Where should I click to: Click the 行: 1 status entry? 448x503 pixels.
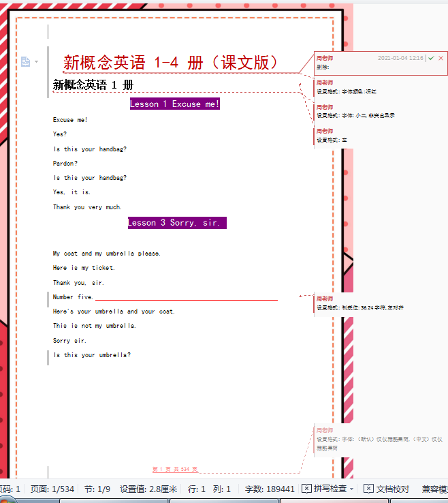tap(197, 489)
